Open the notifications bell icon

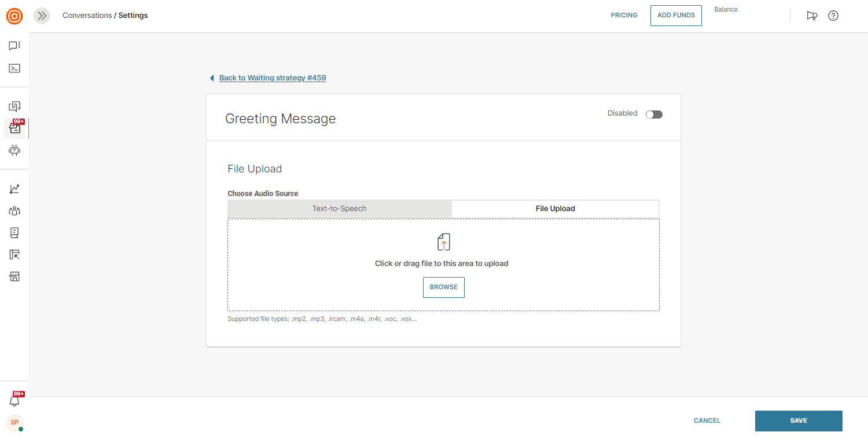pos(14,400)
